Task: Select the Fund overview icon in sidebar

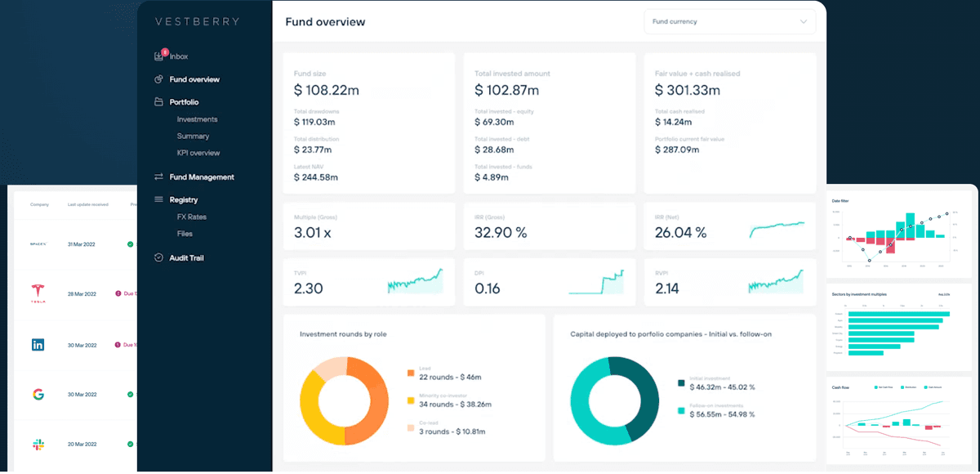Action: [158, 79]
